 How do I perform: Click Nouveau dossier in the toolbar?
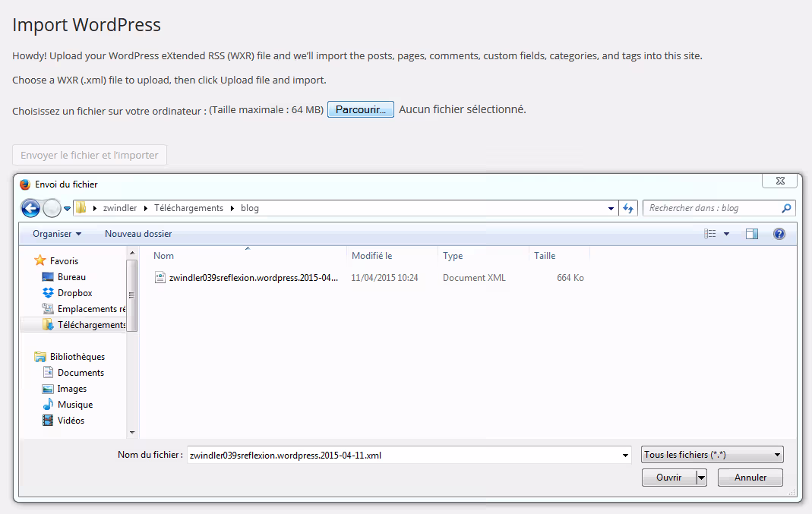click(138, 234)
